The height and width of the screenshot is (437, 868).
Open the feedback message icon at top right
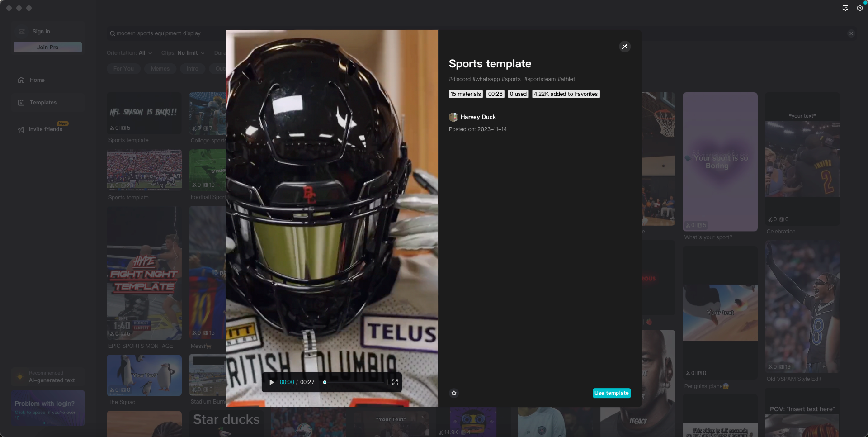click(x=845, y=8)
